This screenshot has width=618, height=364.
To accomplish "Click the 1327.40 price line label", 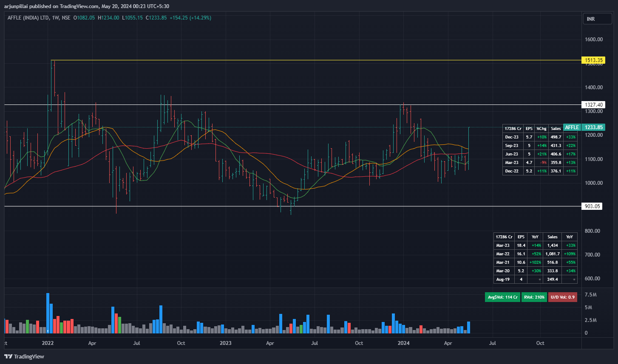I will pos(594,104).
